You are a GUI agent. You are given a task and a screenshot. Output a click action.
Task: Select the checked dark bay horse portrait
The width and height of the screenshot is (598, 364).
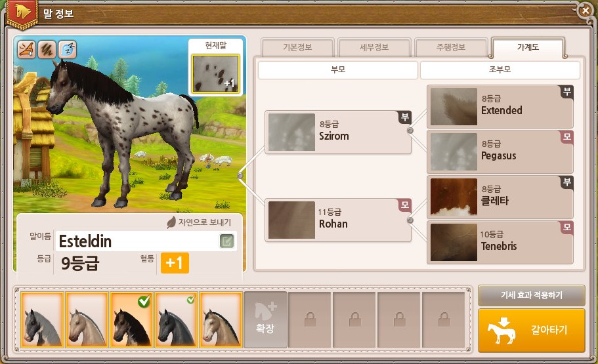click(131, 319)
